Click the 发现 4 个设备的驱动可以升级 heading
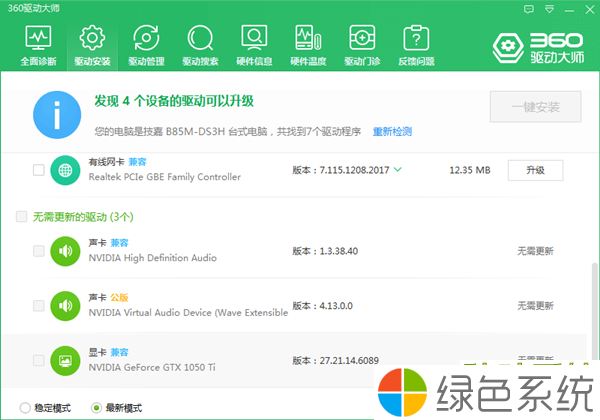 click(174, 101)
